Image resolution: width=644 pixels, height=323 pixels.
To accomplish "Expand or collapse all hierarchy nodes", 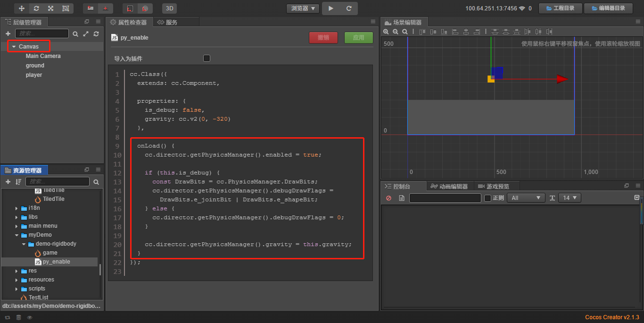I will 86,34.
